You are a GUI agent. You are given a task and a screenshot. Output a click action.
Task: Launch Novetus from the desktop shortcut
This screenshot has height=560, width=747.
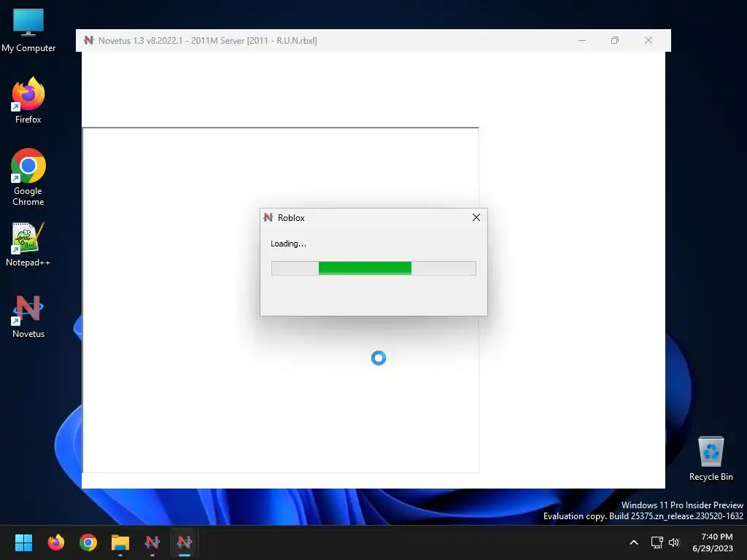coord(28,315)
